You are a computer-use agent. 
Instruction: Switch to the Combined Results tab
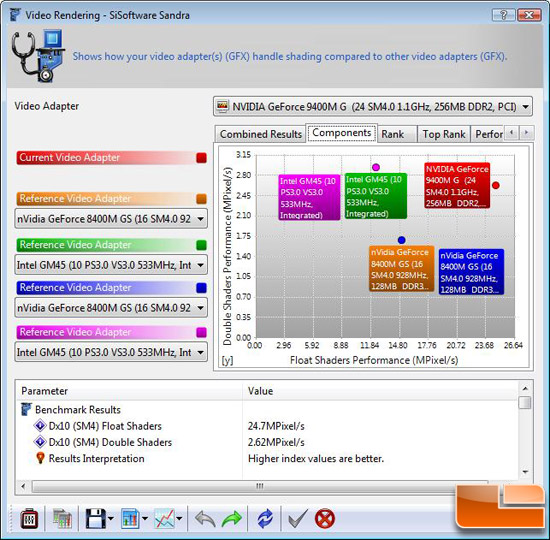pos(261,134)
